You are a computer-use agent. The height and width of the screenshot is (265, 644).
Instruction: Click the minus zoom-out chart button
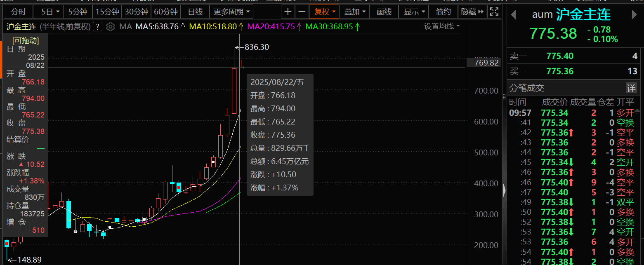click(x=302, y=12)
